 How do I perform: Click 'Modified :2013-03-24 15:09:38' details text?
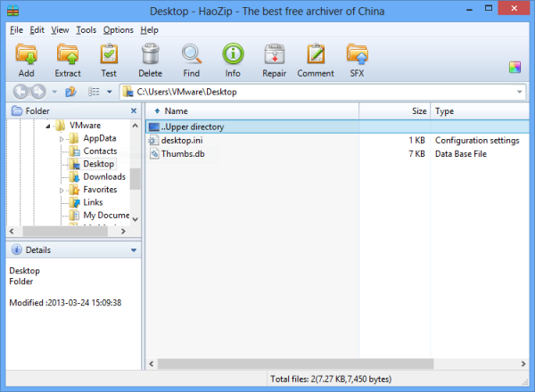65,303
